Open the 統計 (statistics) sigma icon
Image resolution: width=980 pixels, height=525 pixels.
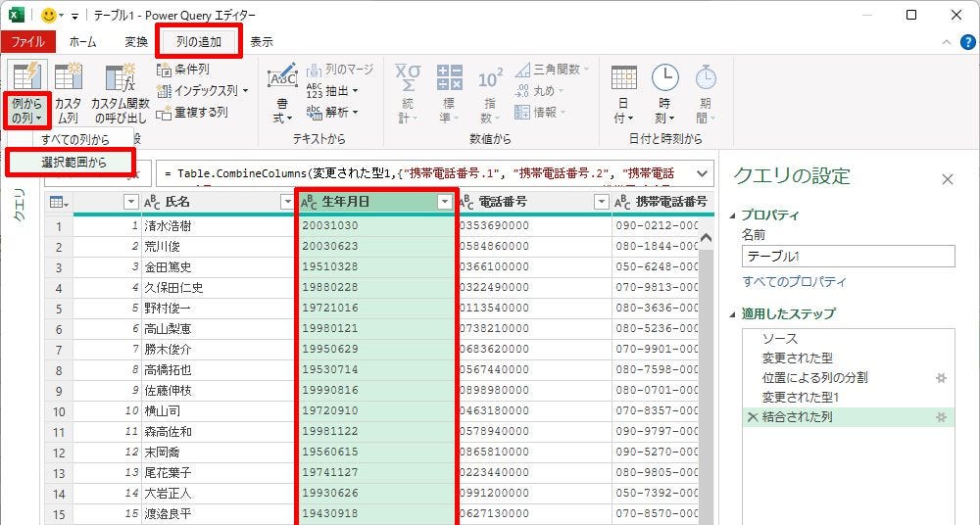pyautogui.click(x=406, y=80)
